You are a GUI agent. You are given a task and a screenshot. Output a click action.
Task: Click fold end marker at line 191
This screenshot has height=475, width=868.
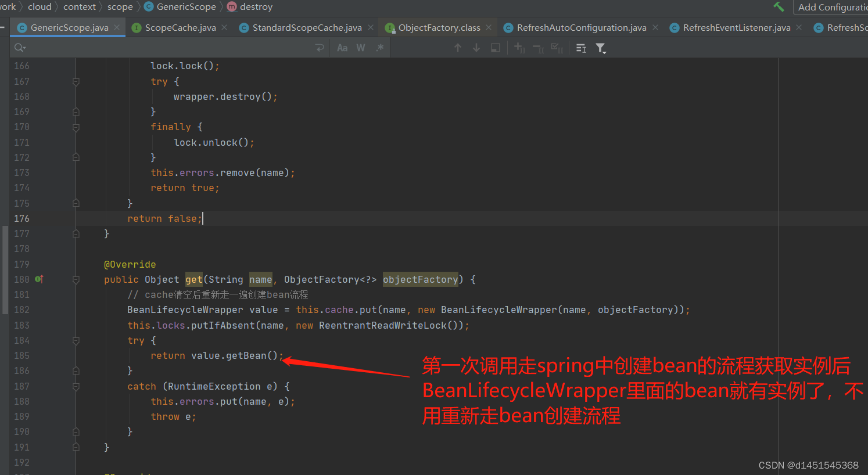76,447
